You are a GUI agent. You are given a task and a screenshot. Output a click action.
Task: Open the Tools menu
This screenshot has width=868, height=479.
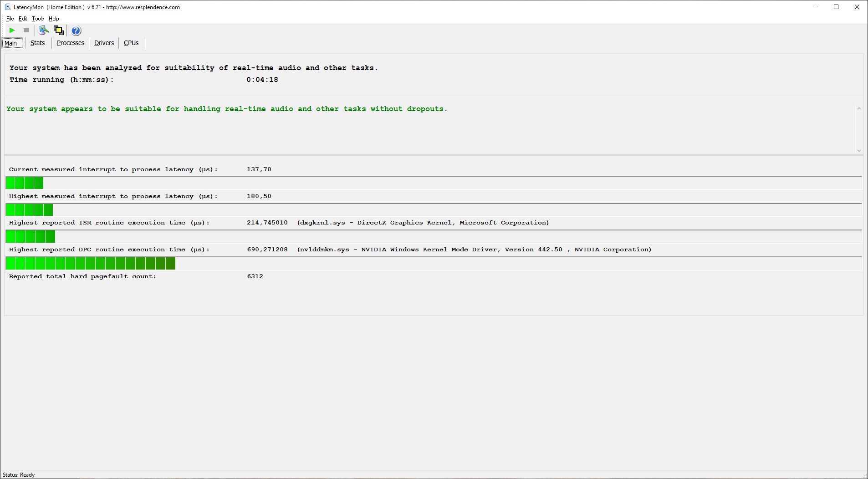click(x=38, y=19)
